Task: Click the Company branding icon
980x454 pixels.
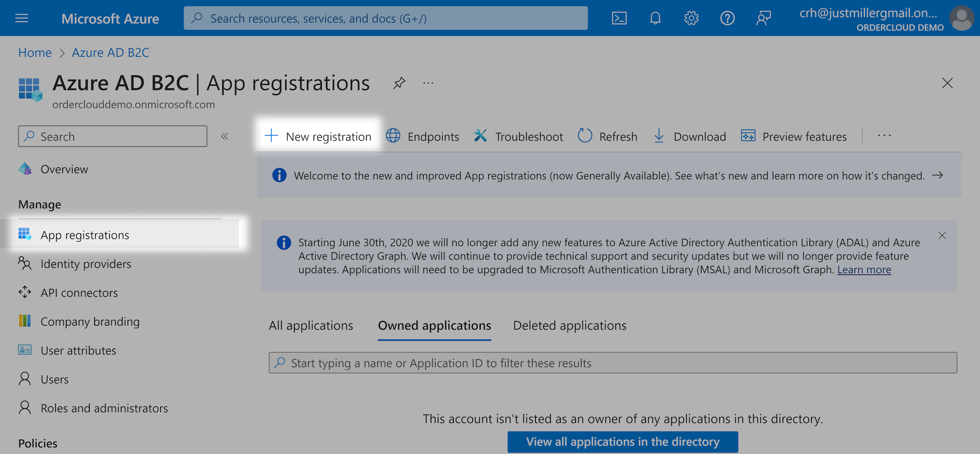Action: coord(25,321)
